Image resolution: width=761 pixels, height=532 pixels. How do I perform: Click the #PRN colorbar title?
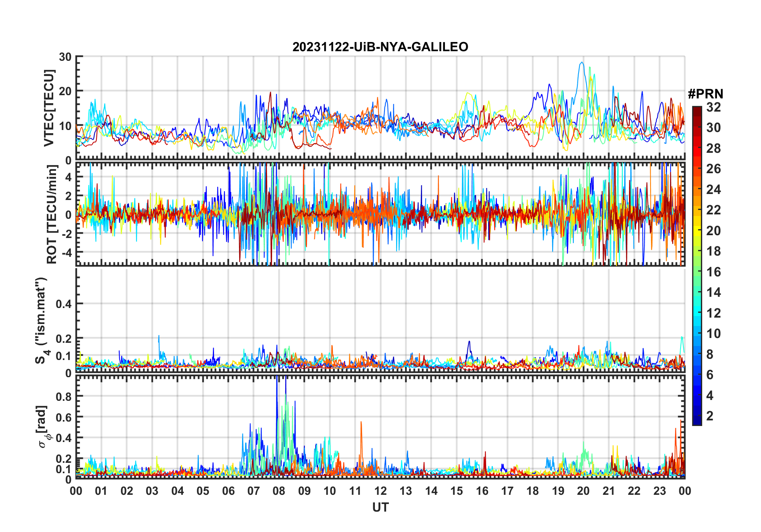[x=705, y=94]
